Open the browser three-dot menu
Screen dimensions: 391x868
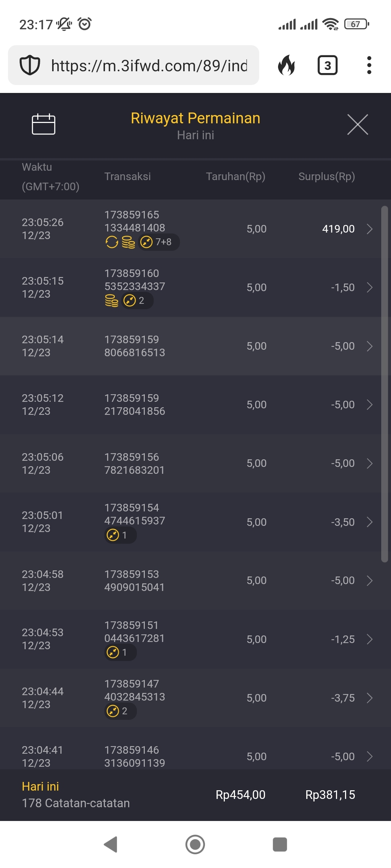coord(369,65)
